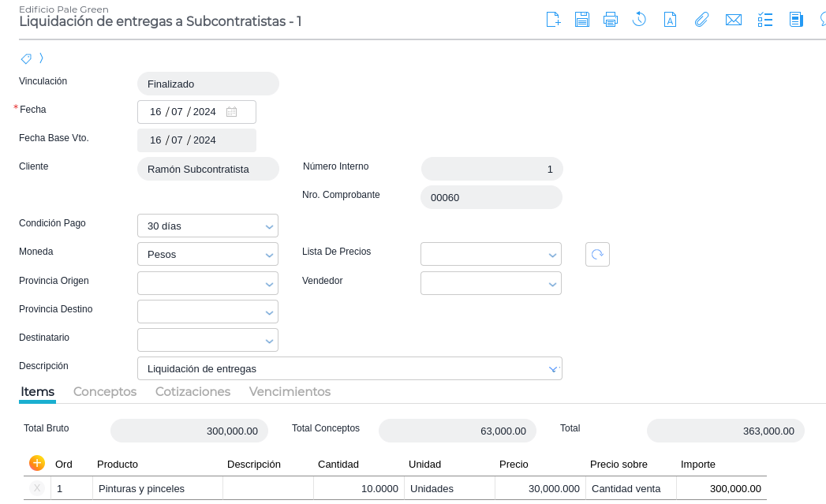Click the new document icon

553,20
